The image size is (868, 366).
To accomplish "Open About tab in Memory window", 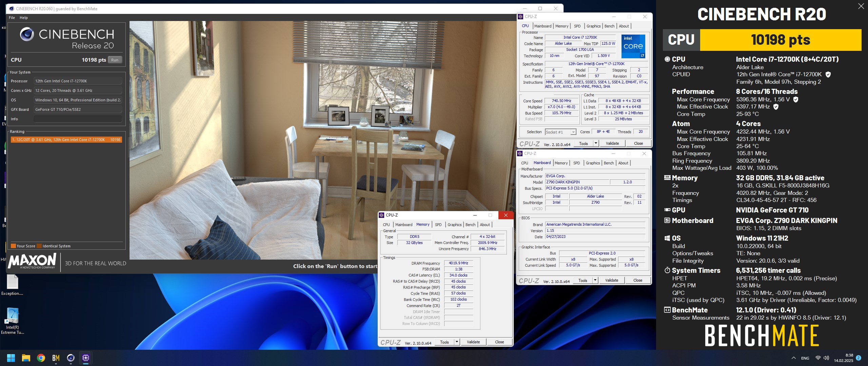I will coord(485,225).
